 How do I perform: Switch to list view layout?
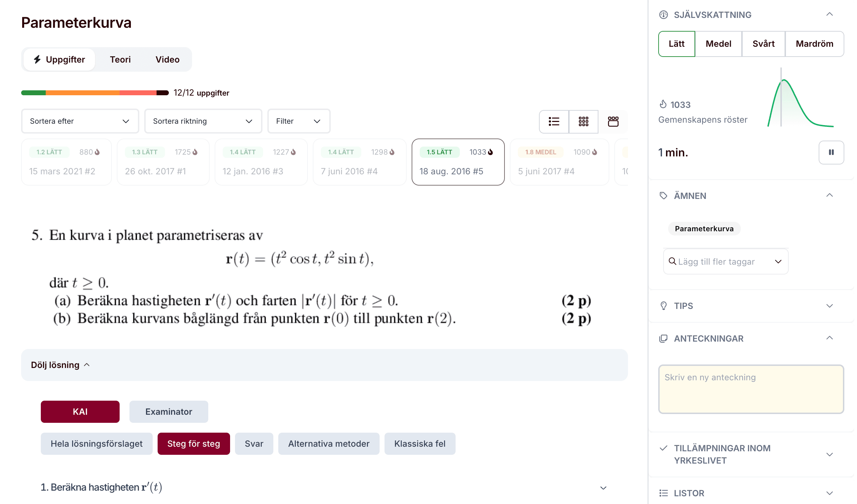click(554, 122)
